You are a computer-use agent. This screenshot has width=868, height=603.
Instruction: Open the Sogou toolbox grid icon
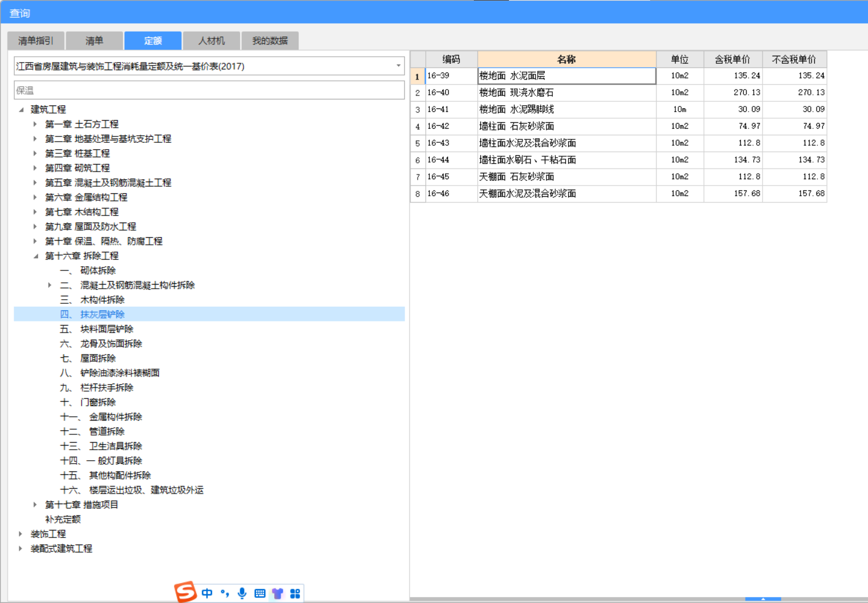pyautogui.click(x=295, y=593)
